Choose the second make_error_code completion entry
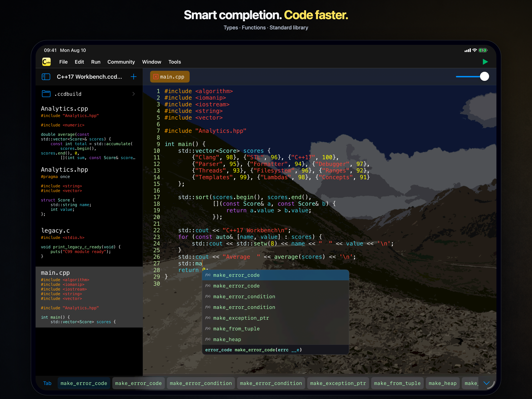 275,286
